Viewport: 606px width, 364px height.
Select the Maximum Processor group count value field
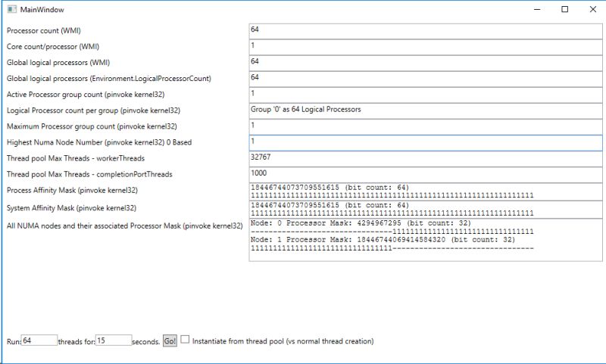click(x=426, y=127)
